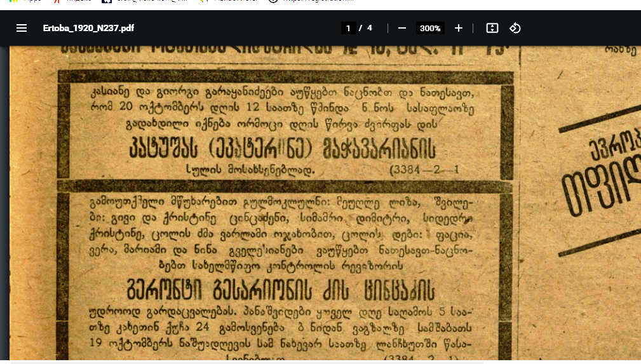
Task: Click the total page count "4"
Action: [370, 28]
